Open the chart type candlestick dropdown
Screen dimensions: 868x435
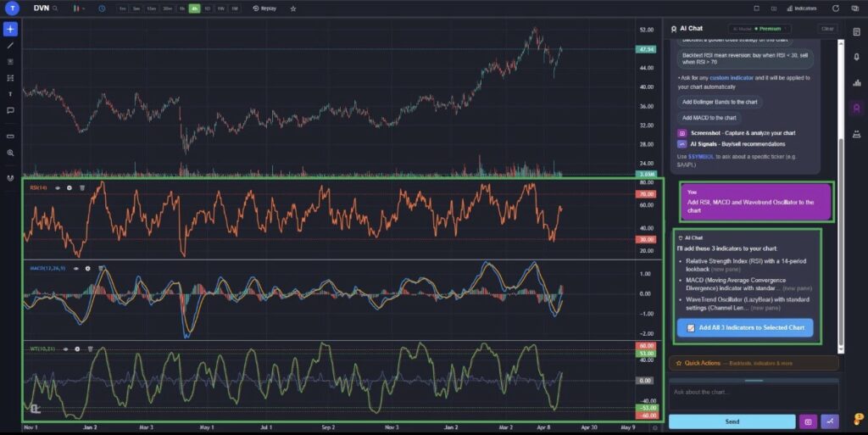tap(79, 8)
